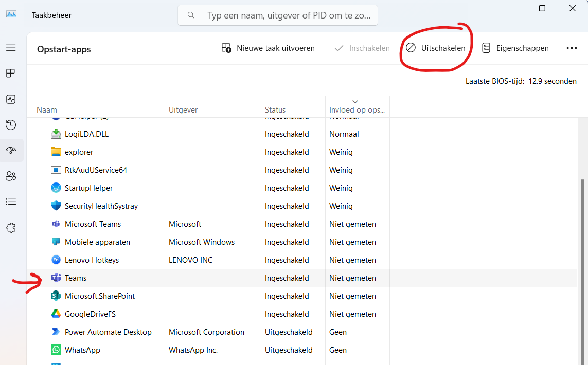
Task: Click the Microsoft Teams row icon
Action: 56,224
